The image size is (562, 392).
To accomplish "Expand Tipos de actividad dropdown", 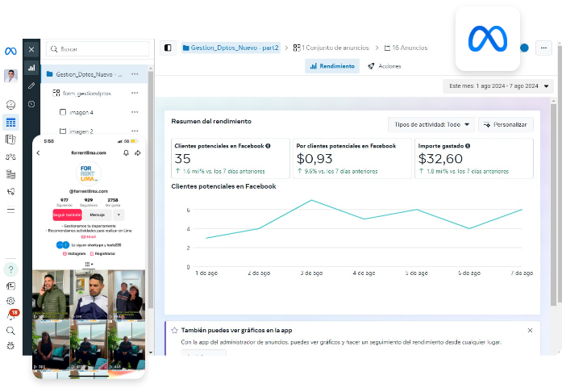I will click(x=430, y=124).
